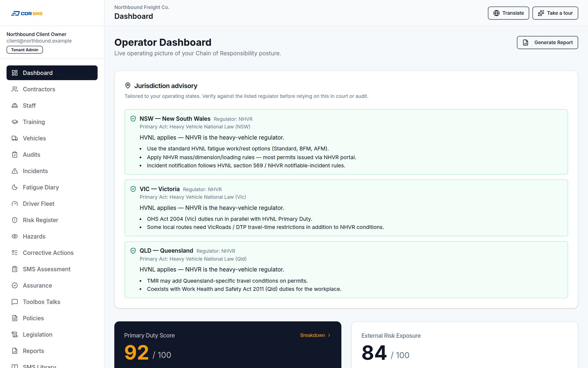Image resolution: width=588 pixels, height=368 pixels.
Task: Click the client@northbound.example email text
Action: click(39, 41)
